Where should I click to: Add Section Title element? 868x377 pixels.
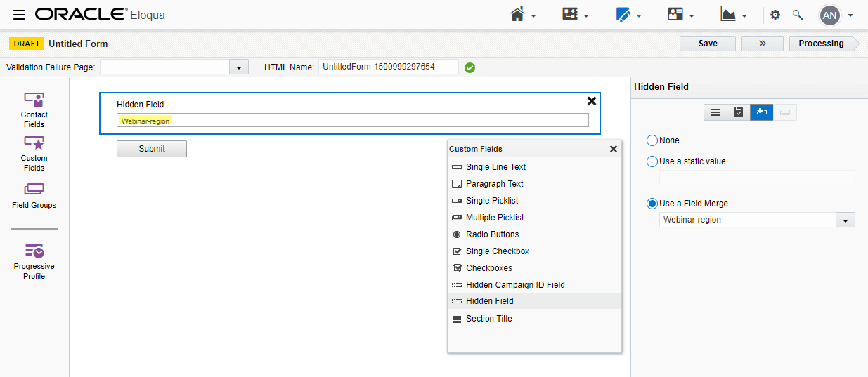(x=534, y=319)
